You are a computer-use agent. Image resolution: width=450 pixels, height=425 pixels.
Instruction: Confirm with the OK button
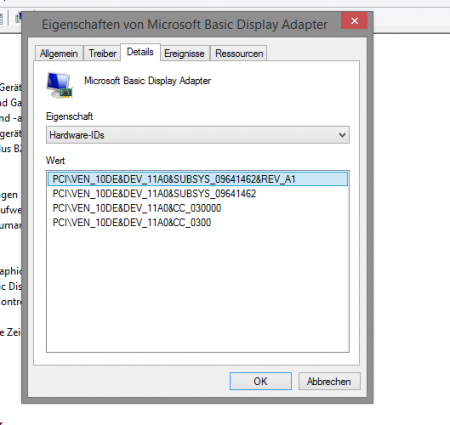click(261, 381)
